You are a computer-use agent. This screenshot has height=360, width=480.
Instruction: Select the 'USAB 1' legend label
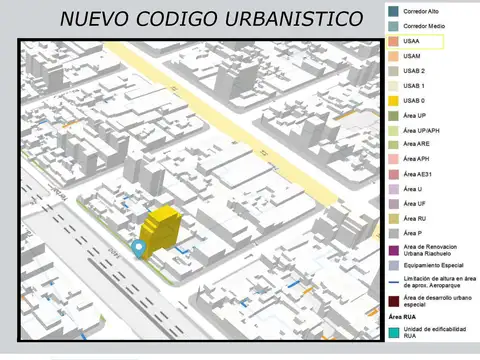414,86
